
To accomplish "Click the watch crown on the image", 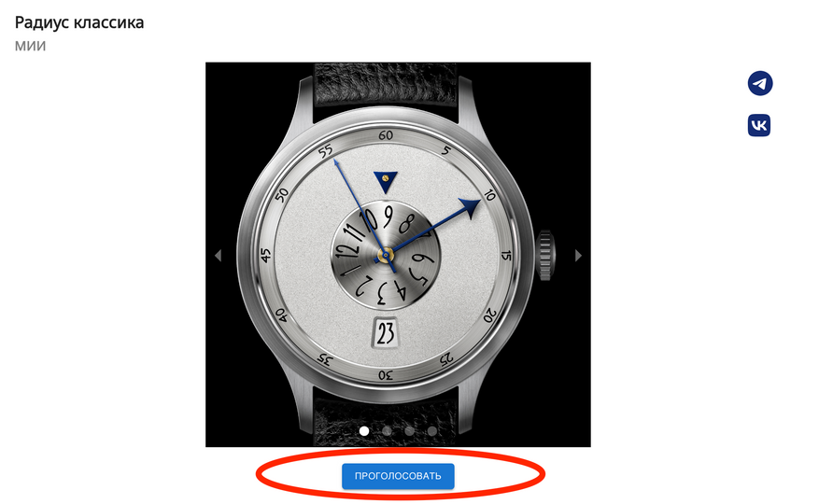I will click(x=545, y=255).
